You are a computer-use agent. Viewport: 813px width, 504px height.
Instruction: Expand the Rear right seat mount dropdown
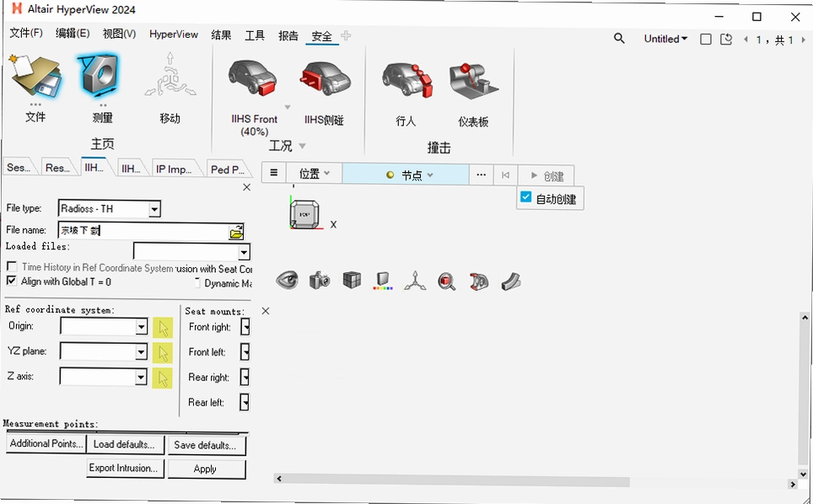[x=245, y=377]
